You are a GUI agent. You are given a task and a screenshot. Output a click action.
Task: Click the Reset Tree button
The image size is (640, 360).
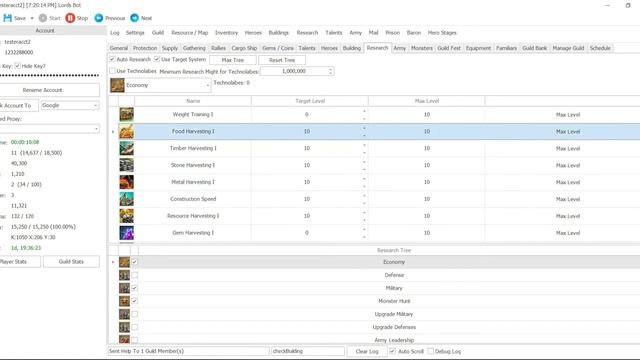point(282,60)
